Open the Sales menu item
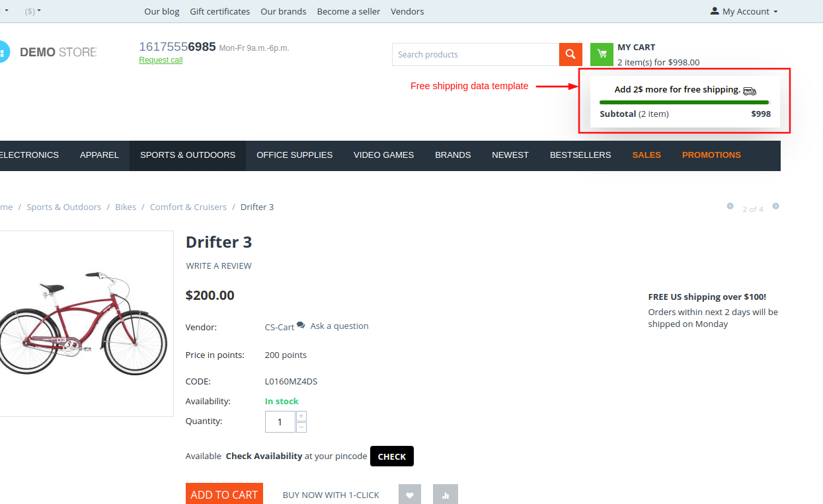 click(x=647, y=155)
